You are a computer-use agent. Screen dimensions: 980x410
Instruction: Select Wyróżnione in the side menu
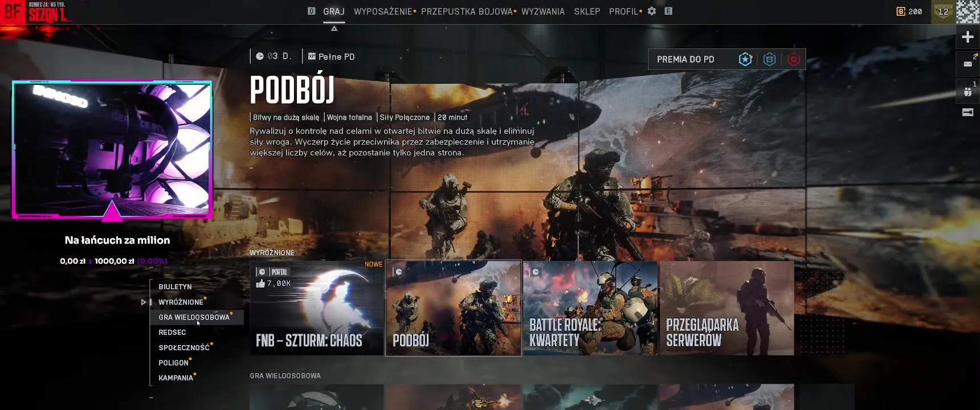[x=181, y=302]
